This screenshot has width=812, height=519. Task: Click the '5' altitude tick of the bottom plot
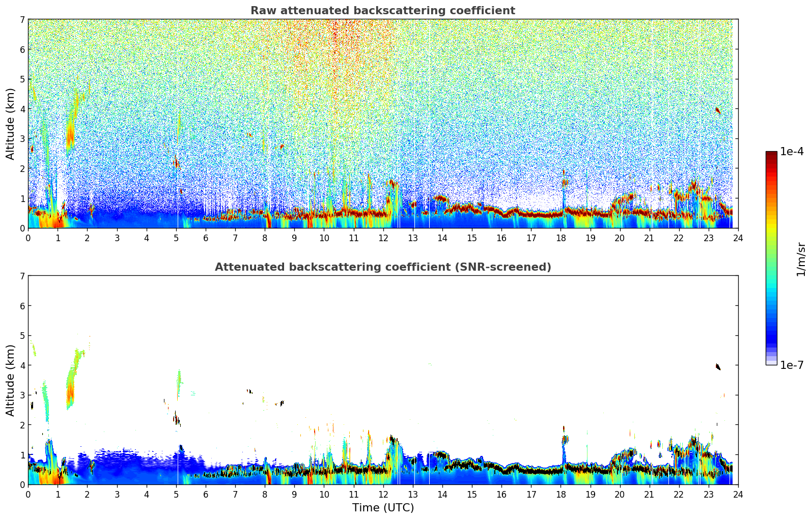point(22,335)
